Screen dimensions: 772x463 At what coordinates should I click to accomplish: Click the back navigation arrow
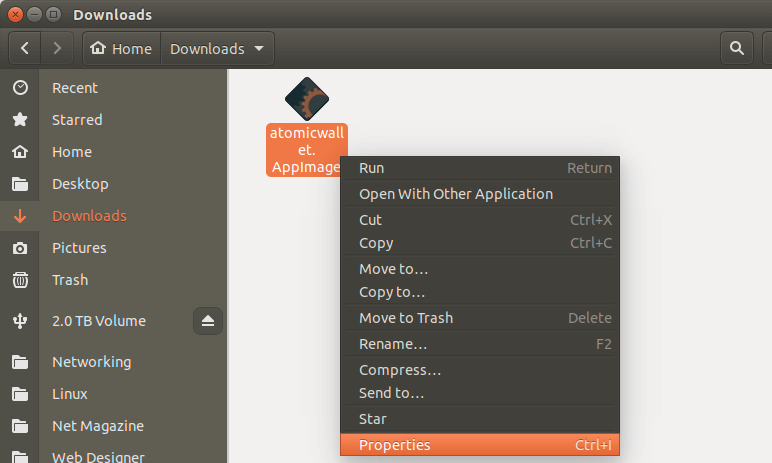coord(25,48)
